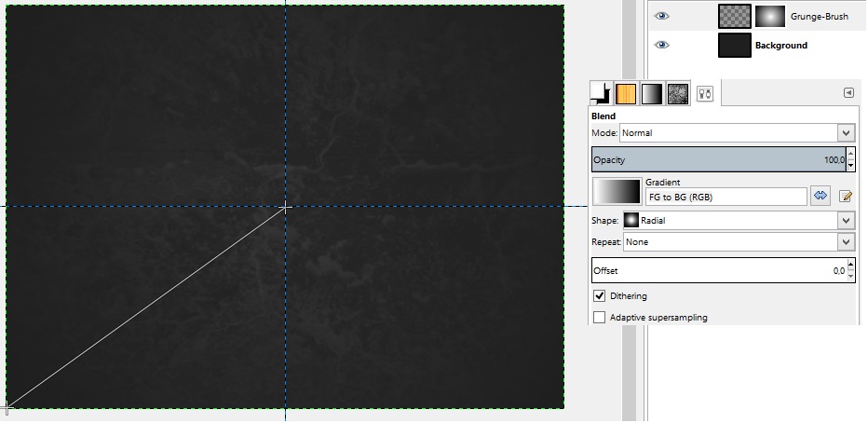
Task: Open the foreground/background colors tab
Action: coord(601,93)
